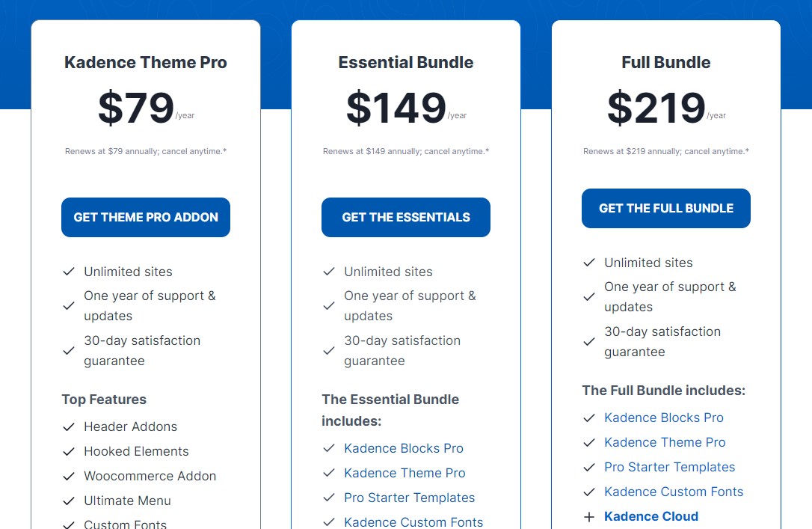Click the GET THE FULL BUNDLE button
The width and height of the screenshot is (812, 529).
(666, 208)
